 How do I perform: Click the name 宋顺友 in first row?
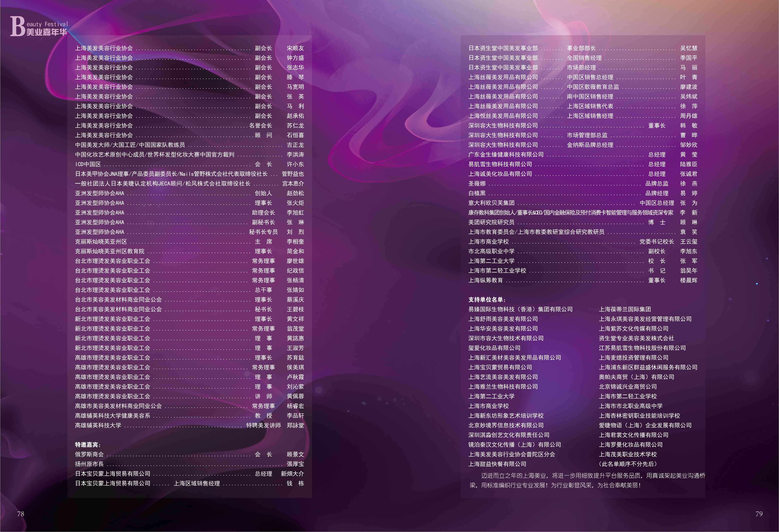point(295,48)
